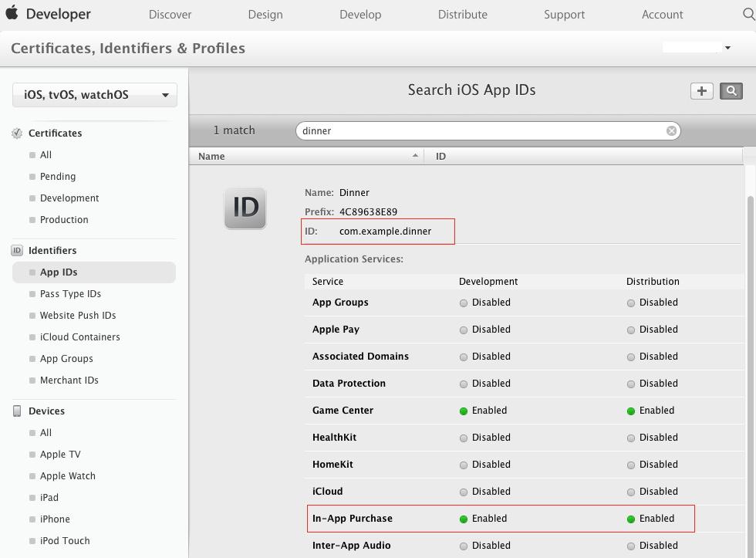Click Apple Pay Development disabled indicator
The width and height of the screenshot is (756, 558).
click(x=464, y=330)
